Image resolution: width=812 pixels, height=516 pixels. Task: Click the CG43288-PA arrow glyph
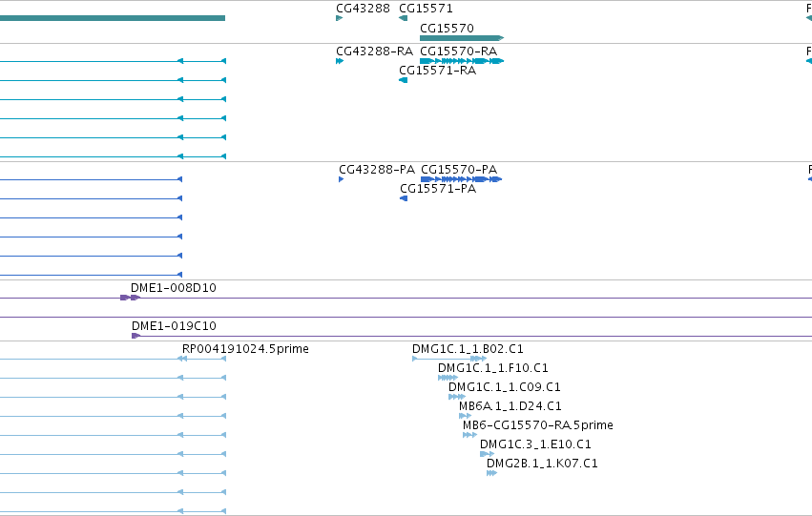[341, 179]
